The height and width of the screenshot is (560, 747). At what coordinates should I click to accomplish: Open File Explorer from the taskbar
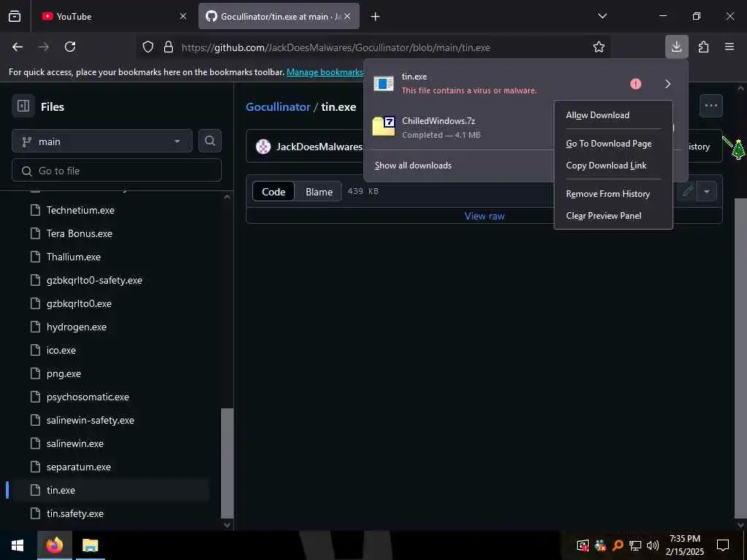pyautogui.click(x=90, y=545)
